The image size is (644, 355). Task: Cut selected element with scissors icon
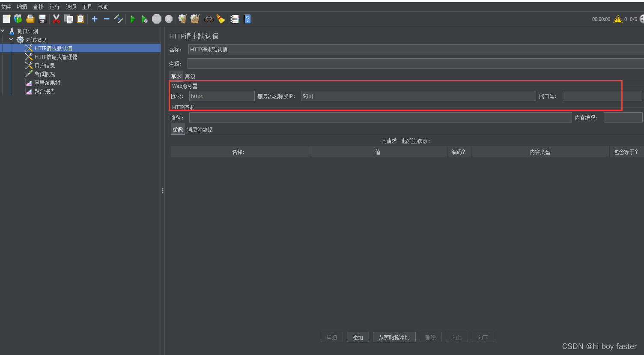pos(56,19)
